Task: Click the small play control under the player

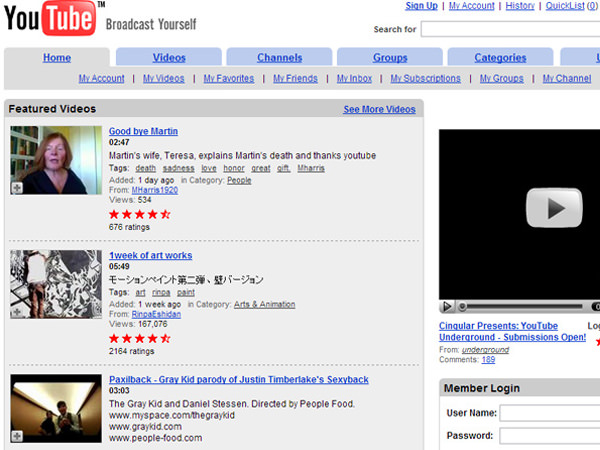Action: coord(447,307)
